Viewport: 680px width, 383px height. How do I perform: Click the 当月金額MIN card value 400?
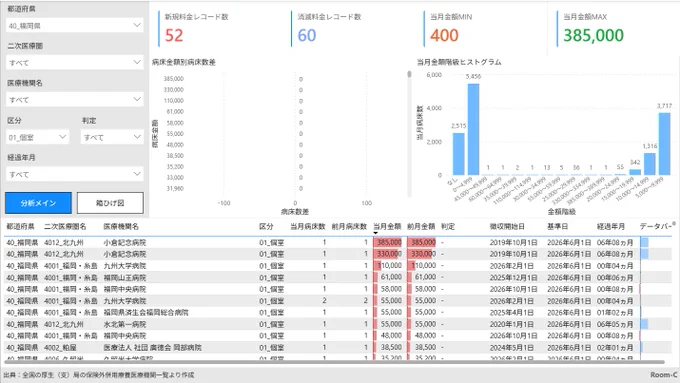tap(444, 36)
